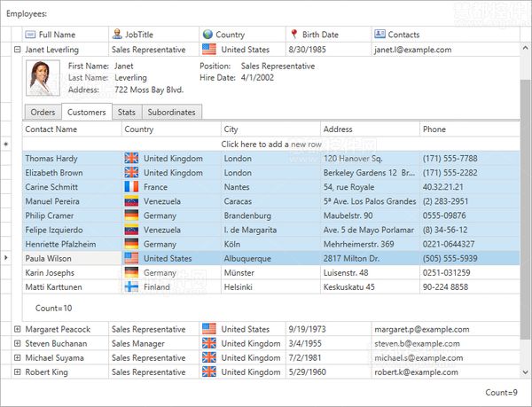Click the German flag in Karin Josephs' row
Image resolution: width=532 pixels, height=407 pixels.
click(131, 273)
